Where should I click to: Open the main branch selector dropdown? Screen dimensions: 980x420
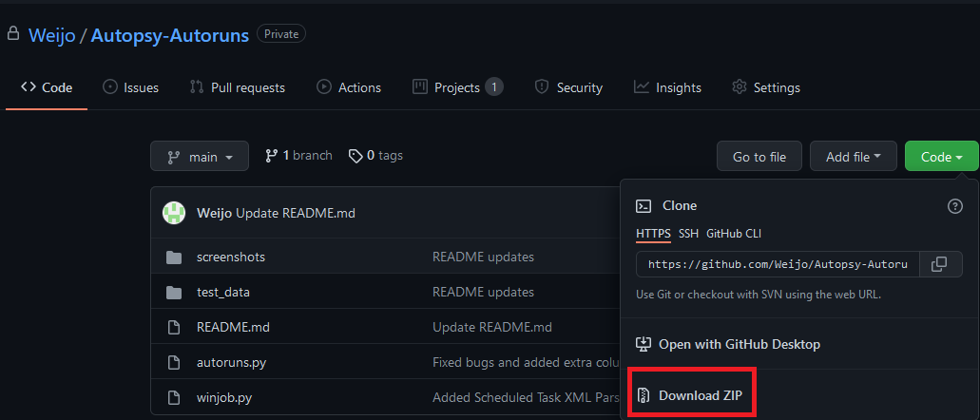[200, 156]
